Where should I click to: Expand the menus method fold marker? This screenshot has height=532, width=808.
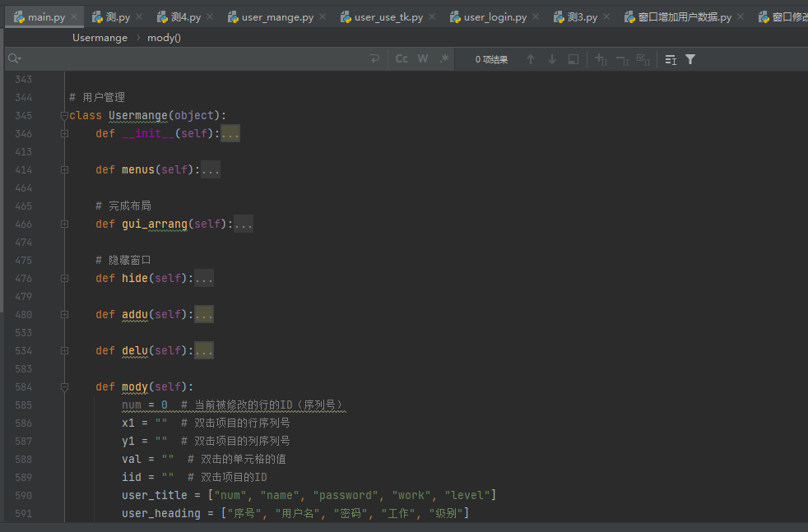(x=64, y=170)
